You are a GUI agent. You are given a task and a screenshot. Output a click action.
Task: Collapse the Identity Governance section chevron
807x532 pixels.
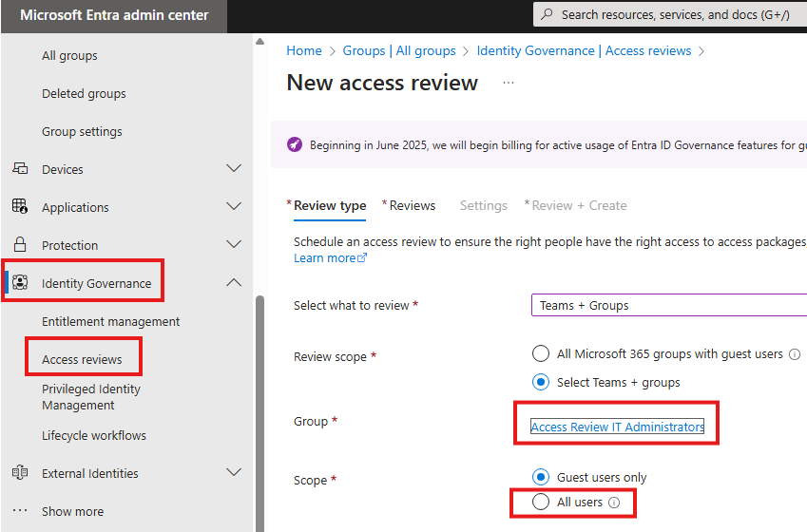234,282
